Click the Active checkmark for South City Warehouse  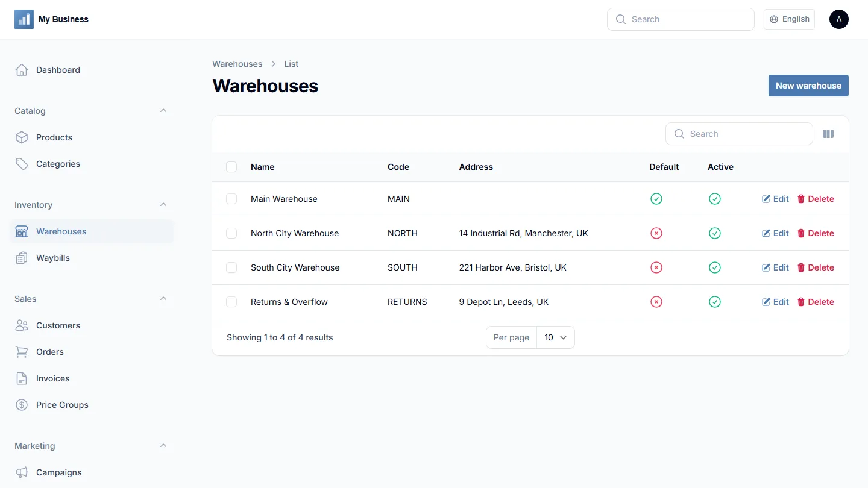tap(715, 267)
